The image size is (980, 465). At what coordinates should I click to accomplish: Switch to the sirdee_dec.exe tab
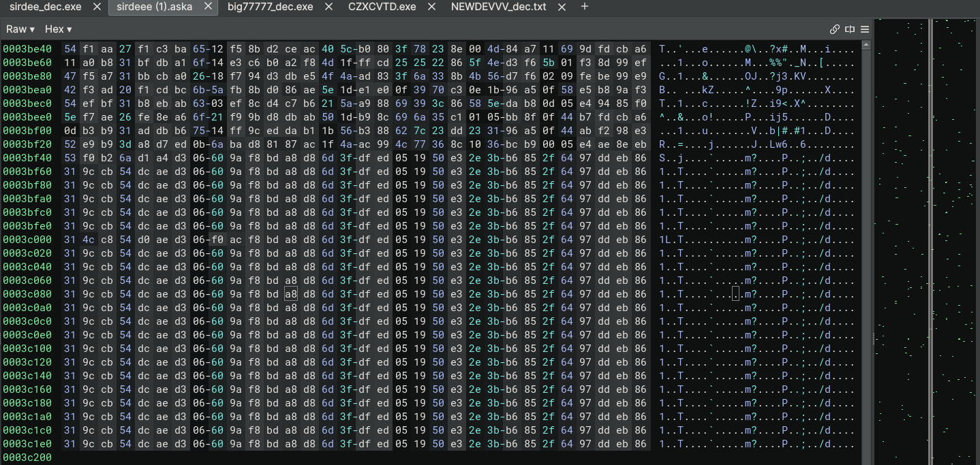45,7
